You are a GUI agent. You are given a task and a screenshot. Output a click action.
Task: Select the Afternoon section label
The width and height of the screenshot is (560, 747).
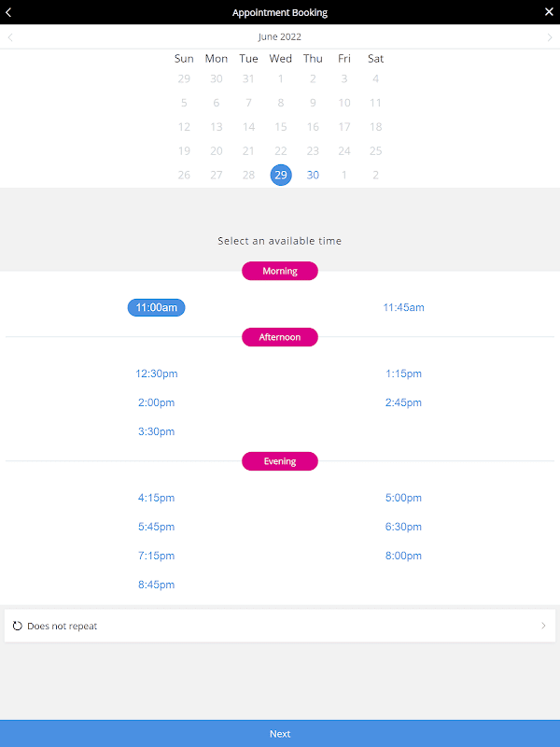pos(280,337)
